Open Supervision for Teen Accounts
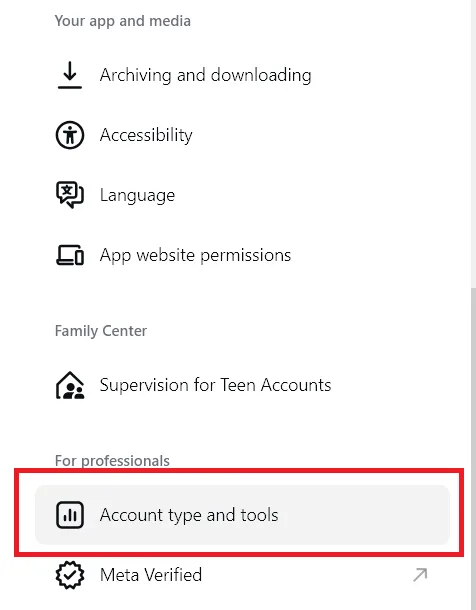The width and height of the screenshot is (476, 610). click(x=242, y=385)
